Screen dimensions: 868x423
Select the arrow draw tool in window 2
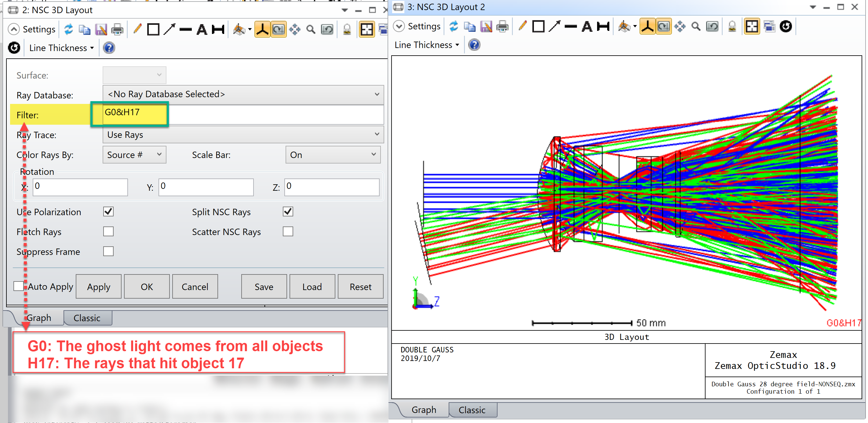[x=170, y=29]
